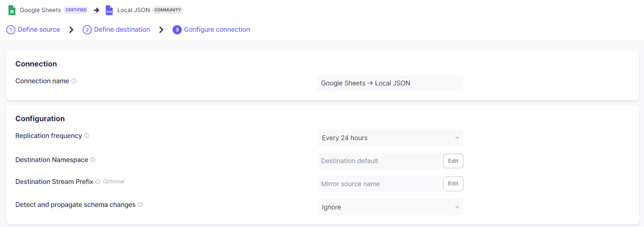The image size is (644, 227).
Task: Click the Replication frequency info icon
Action: click(x=87, y=136)
